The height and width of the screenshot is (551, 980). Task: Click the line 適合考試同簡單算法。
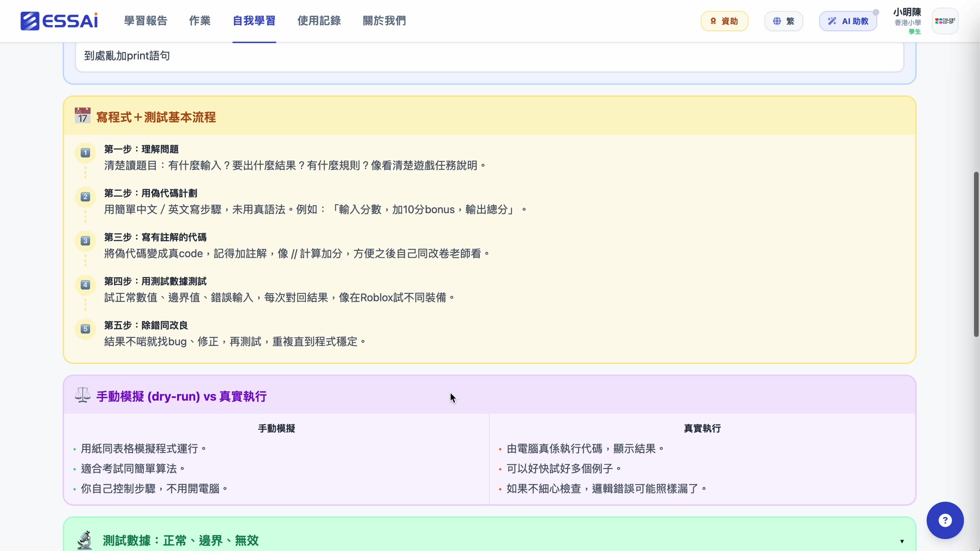pyautogui.click(x=133, y=468)
